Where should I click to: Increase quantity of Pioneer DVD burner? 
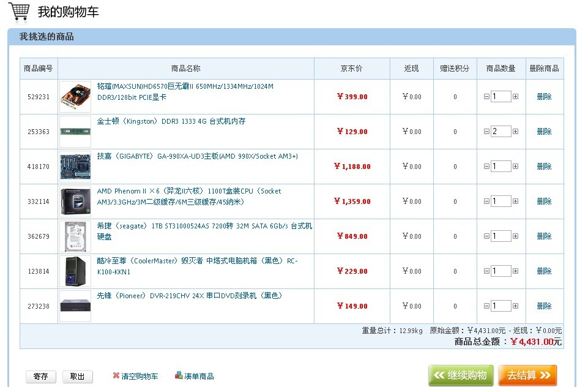[x=515, y=306]
